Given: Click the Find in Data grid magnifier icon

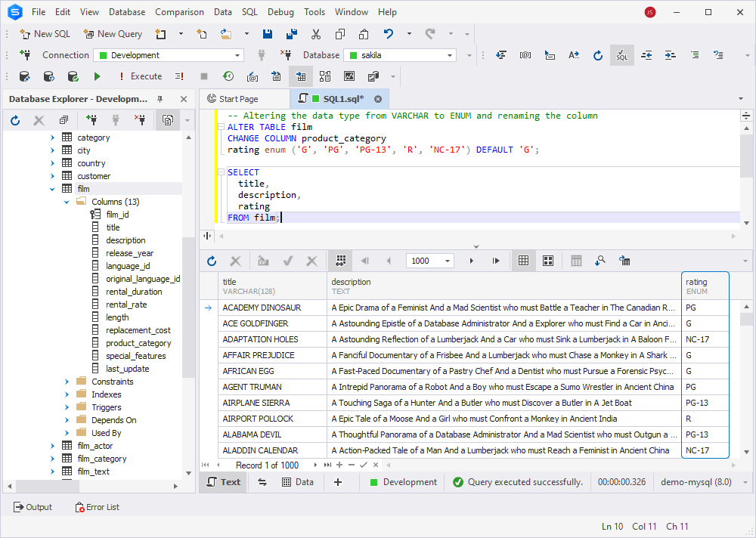Looking at the screenshot, I should click(600, 261).
